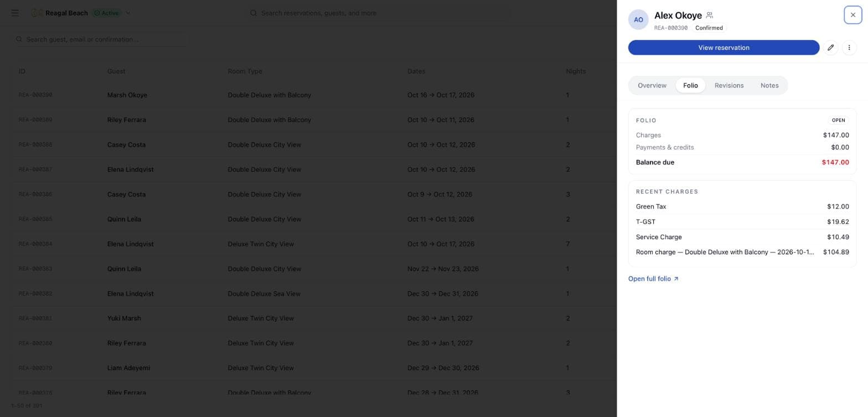Open the three-dot more options menu

tap(849, 48)
